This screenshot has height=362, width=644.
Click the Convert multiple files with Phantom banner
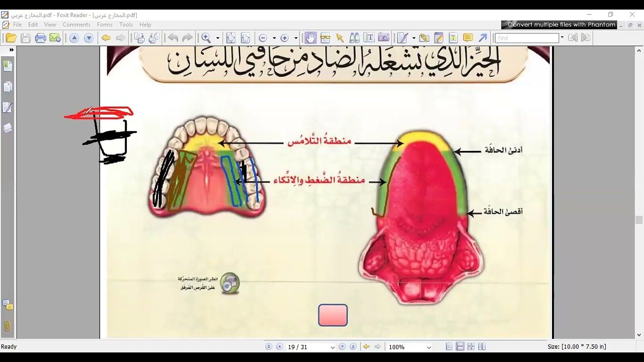(559, 25)
